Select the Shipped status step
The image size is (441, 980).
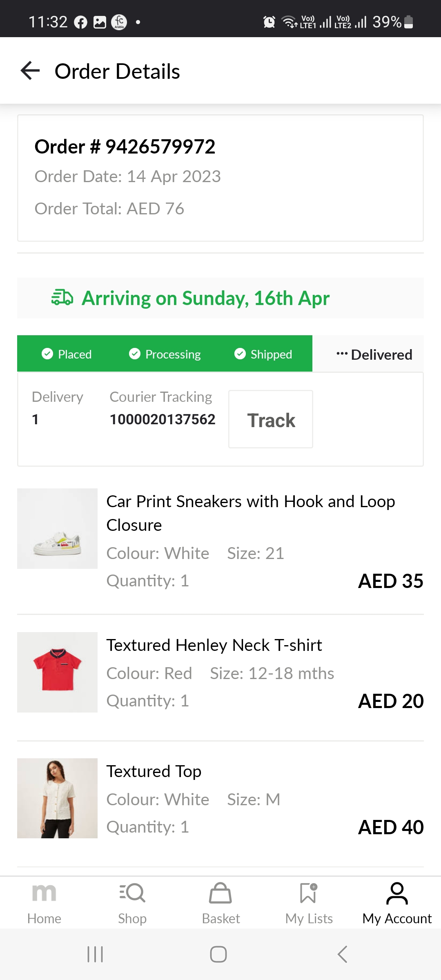[x=263, y=354]
